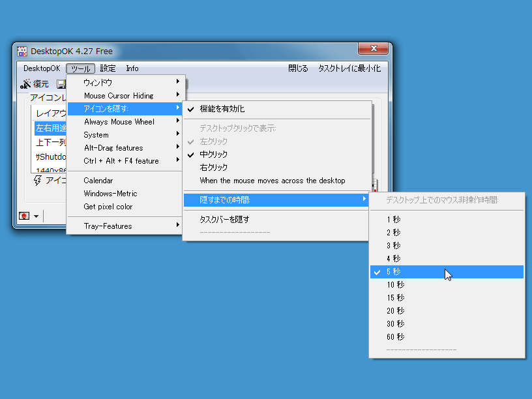Open Windows-Metric tool
This screenshot has height=399, width=532.
click(125, 194)
